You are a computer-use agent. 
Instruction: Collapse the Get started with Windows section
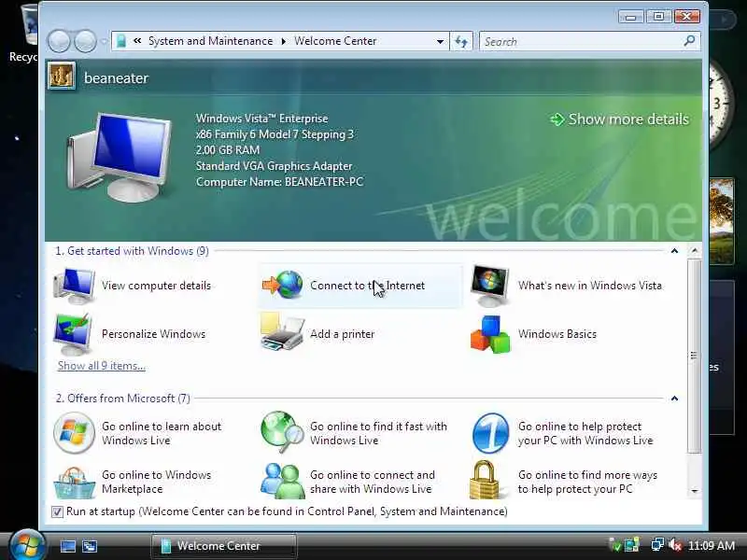click(x=674, y=251)
